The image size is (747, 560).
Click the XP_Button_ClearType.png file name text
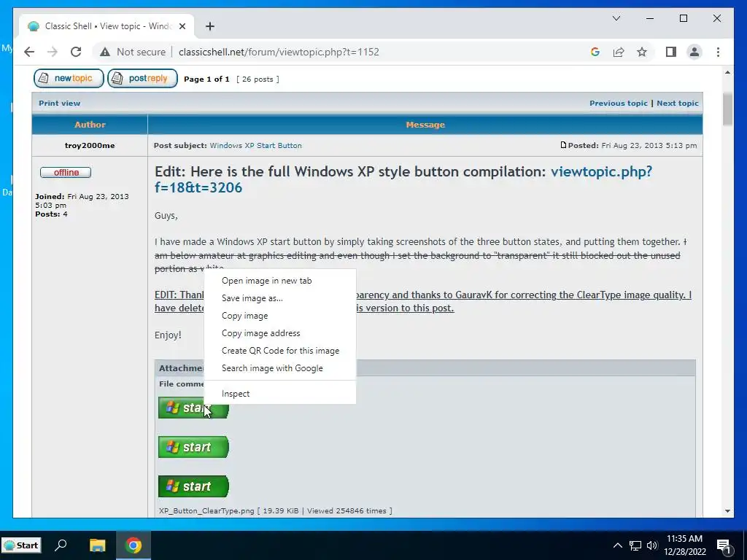click(x=206, y=510)
